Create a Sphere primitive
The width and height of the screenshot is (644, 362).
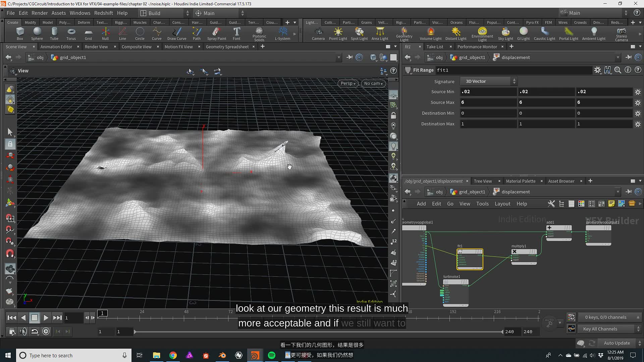pos(37,34)
